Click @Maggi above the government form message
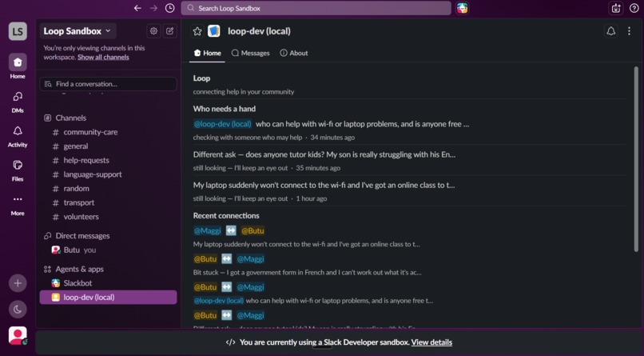 [x=251, y=259]
